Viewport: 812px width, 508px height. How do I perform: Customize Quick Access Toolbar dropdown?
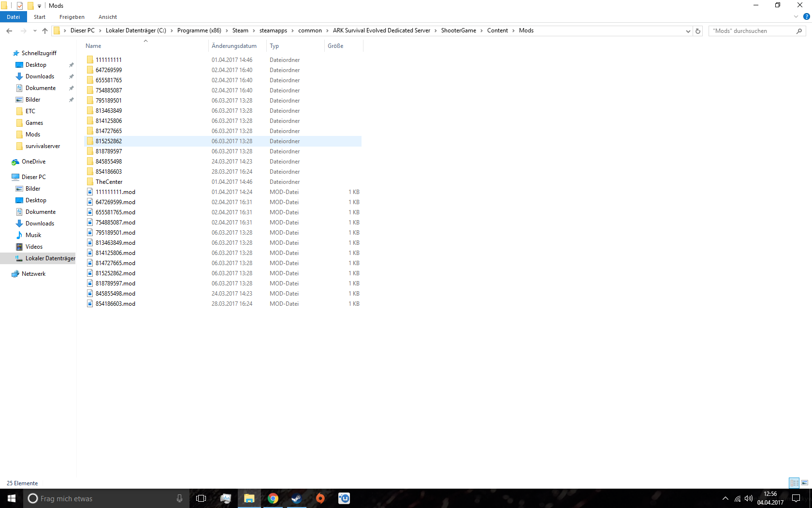(40, 6)
